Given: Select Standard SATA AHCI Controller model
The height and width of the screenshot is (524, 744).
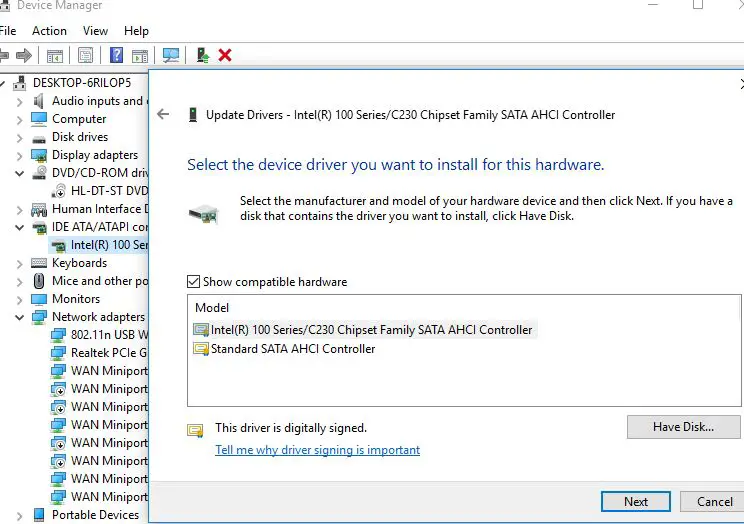Looking at the screenshot, I should point(284,349).
